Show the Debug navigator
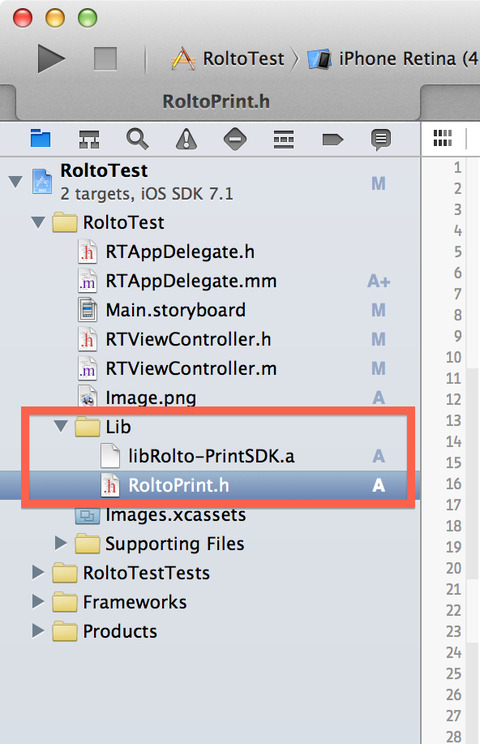 pyautogui.click(x=284, y=139)
